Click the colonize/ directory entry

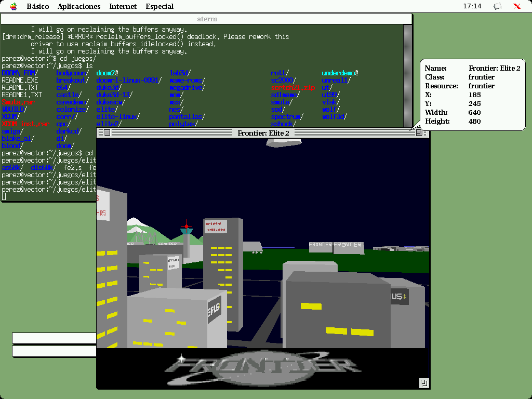(x=73, y=109)
